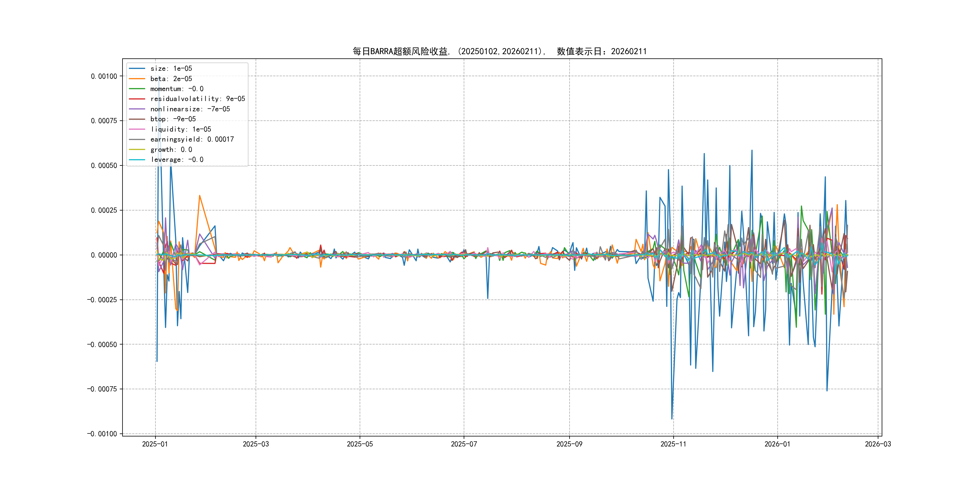
Task: Click the residualvolatility legend label
Action: (x=198, y=99)
